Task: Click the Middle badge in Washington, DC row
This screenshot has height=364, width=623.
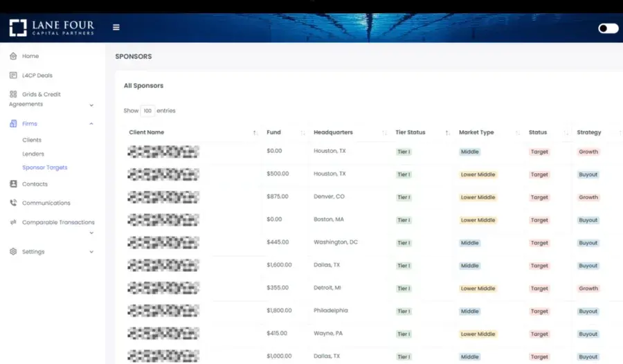Action: tap(469, 243)
